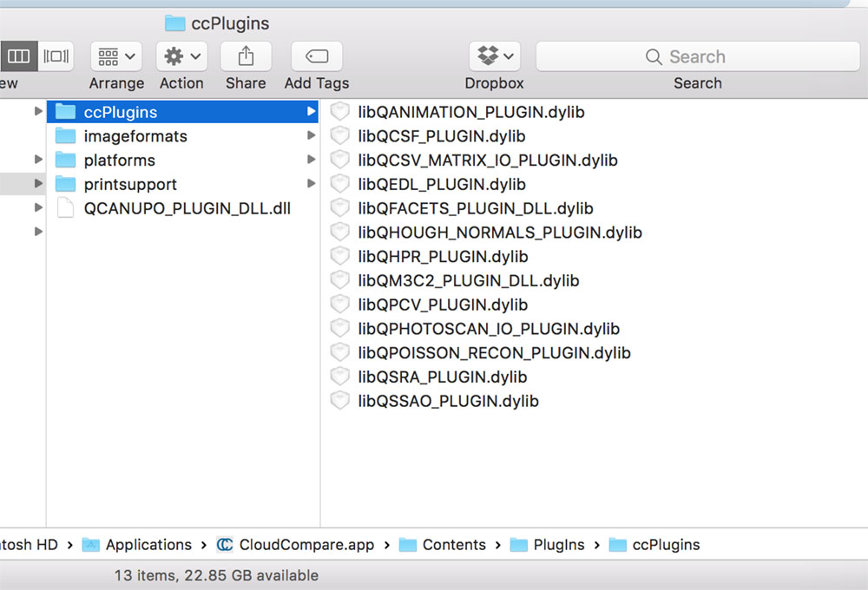Click the Add Tags icon
The image size is (868, 590).
[x=317, y=57]
